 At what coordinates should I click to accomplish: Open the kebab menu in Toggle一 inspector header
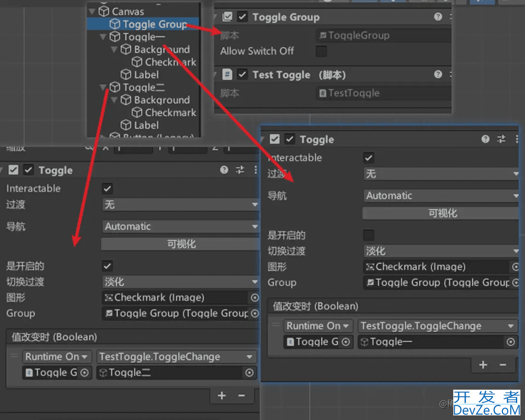[517, 139]
